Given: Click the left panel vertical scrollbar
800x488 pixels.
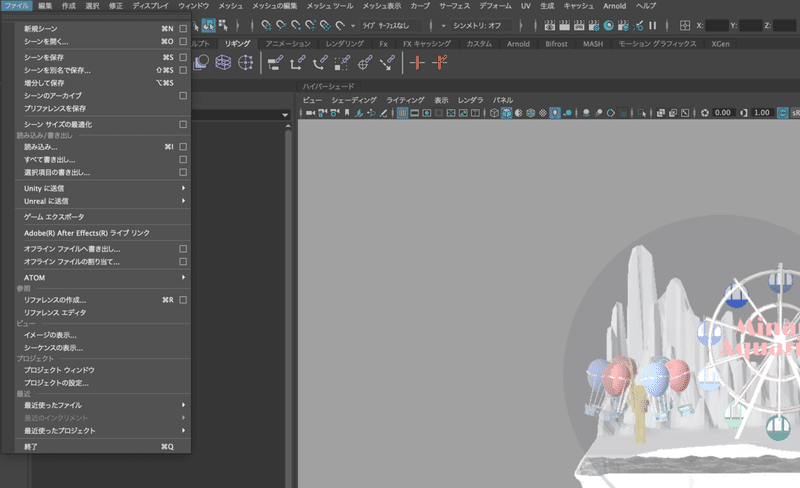Looking at the screenshot, I should (x=288, y=306).
